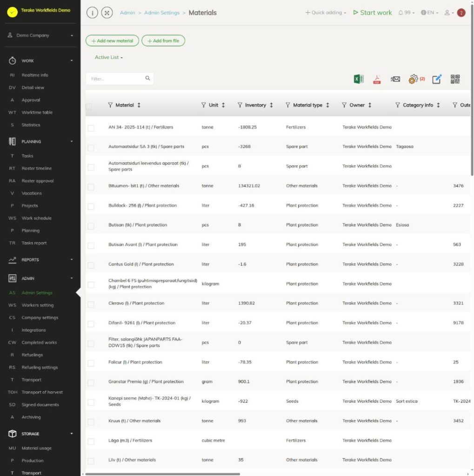Filter funnel icon on Material type column

pos(288,105)
